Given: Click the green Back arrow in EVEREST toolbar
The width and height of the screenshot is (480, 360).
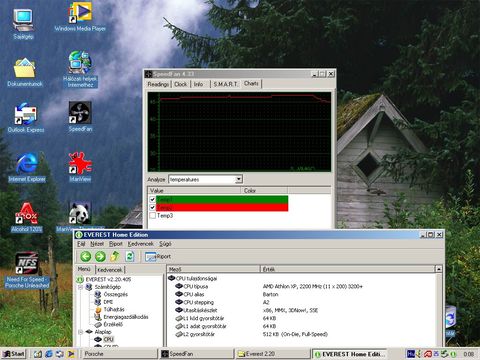Looking at the screenshot, I should 86,256.
